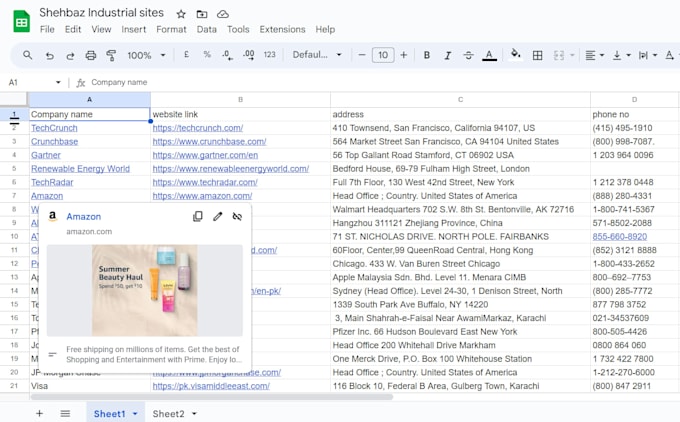Image resolution: width=680 pixels, height=422 pixels.
Task: Toggle strikethrough formatting
Action: click(x=468, y=55)
